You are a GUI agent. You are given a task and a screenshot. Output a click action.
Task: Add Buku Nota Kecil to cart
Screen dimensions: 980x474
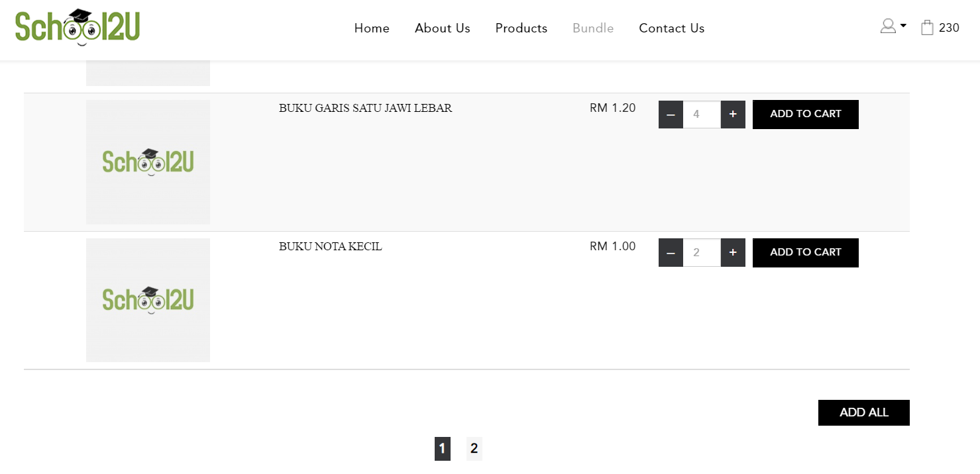point(805,253)
